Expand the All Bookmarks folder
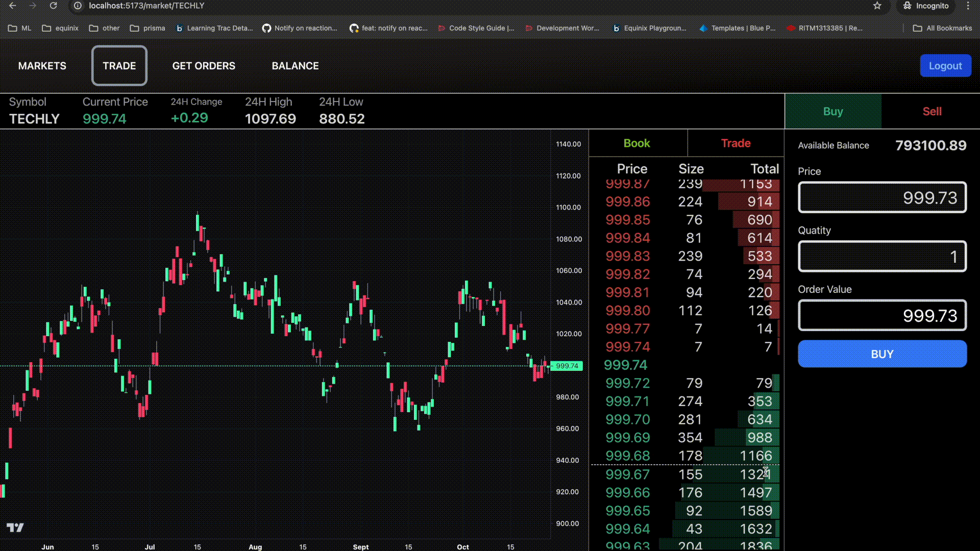This screenshot has height=551, width=980. [942, 28]
